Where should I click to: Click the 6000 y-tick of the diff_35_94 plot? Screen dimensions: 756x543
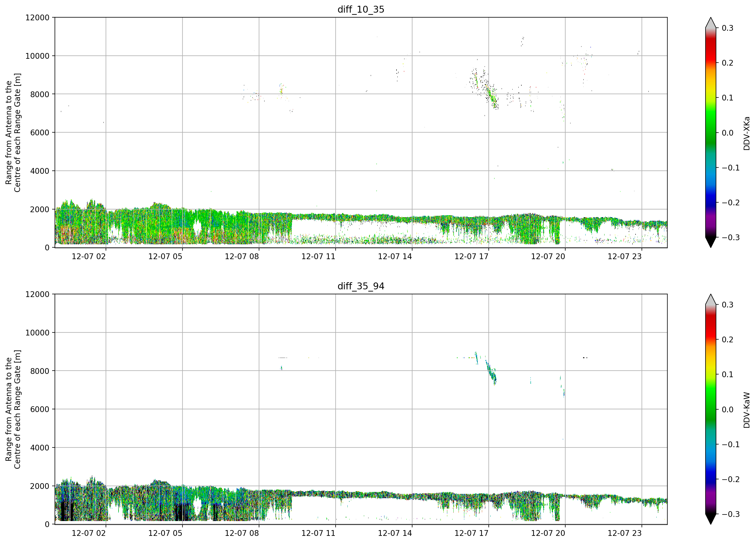pos(40,409)
